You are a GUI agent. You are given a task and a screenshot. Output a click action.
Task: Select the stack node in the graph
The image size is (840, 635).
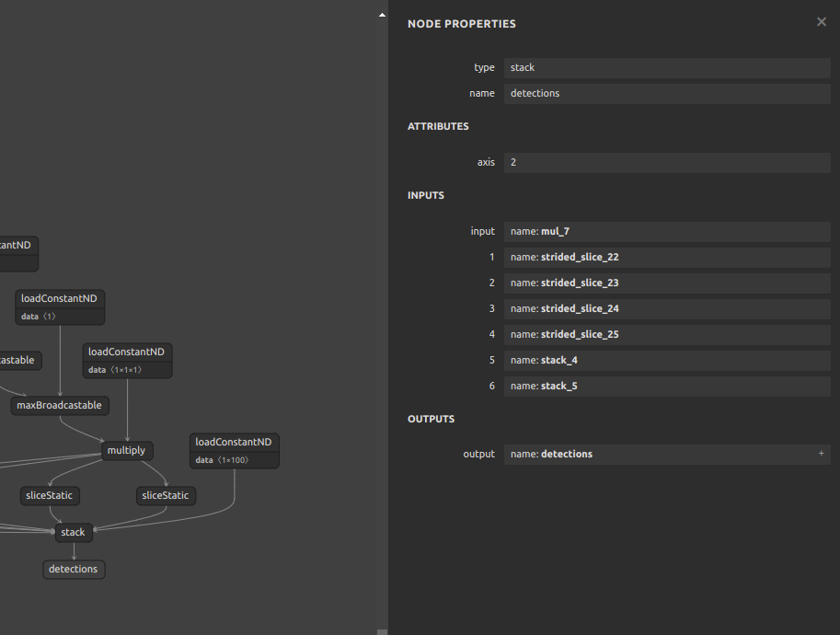pyautogui.click(x=73, y=532)
